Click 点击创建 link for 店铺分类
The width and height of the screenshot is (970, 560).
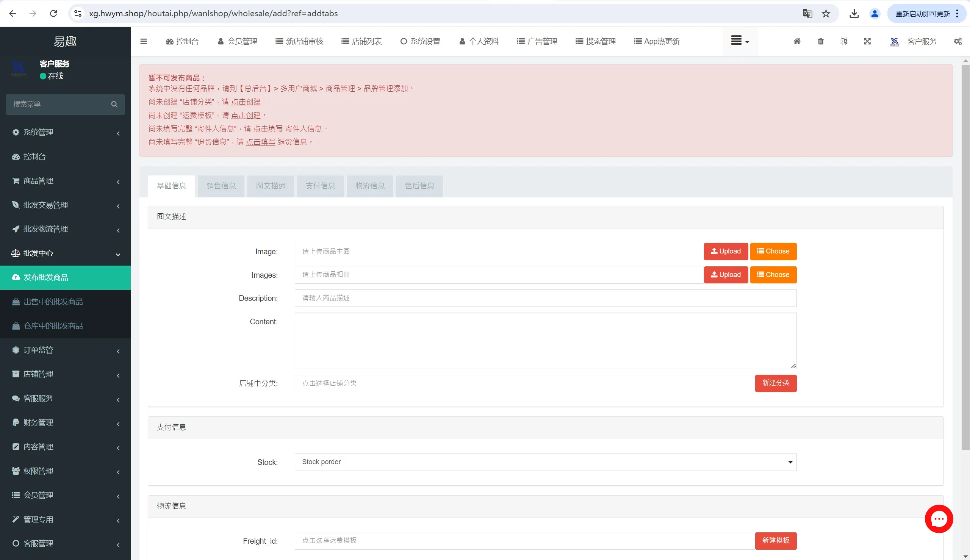(246, 102)
